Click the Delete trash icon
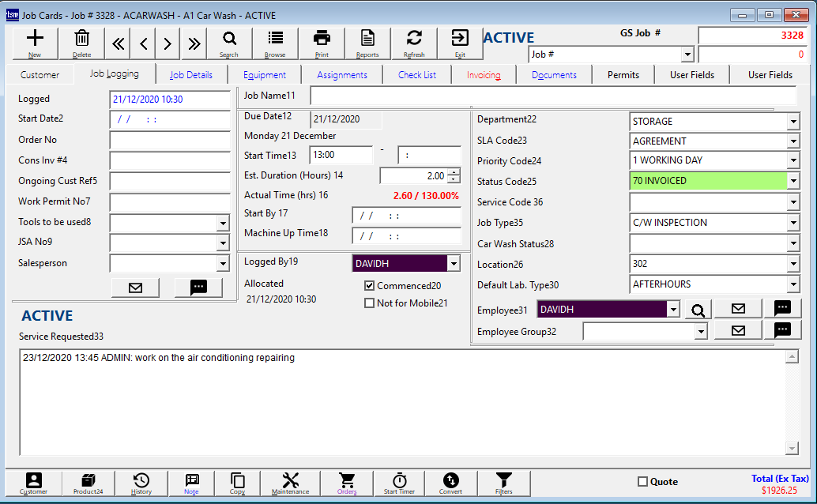Screen dimensions: 817x504 coord(81,43)
